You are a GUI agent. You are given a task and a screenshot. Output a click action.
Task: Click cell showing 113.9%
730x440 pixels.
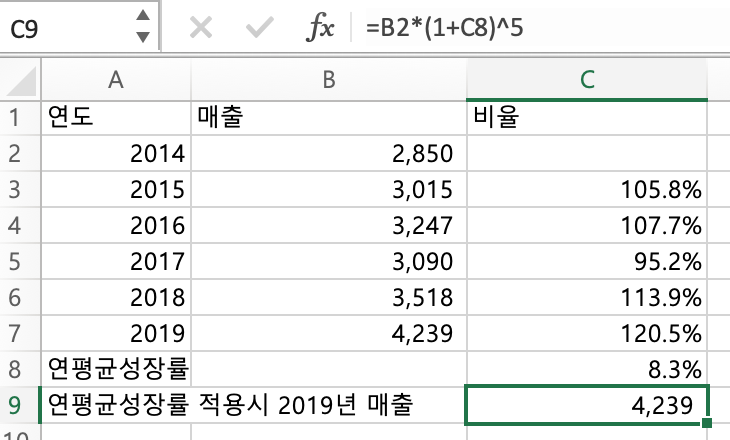587,297
